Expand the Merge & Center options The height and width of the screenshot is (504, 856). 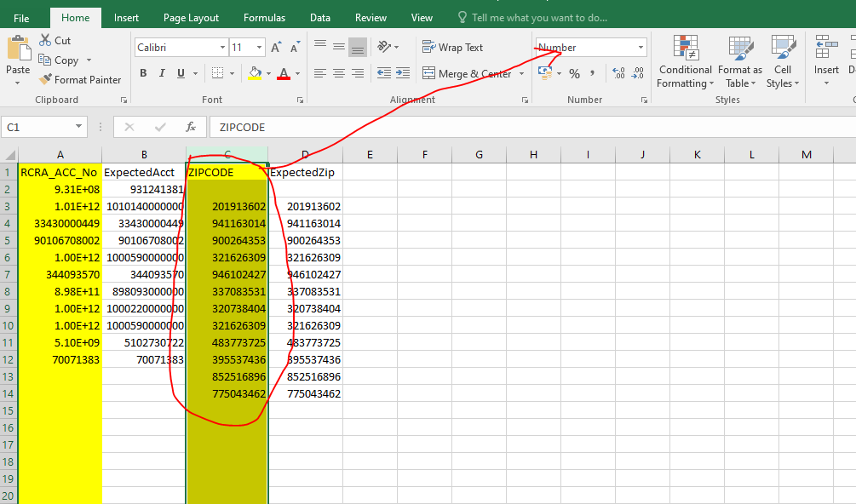click(x=520, y=72)
